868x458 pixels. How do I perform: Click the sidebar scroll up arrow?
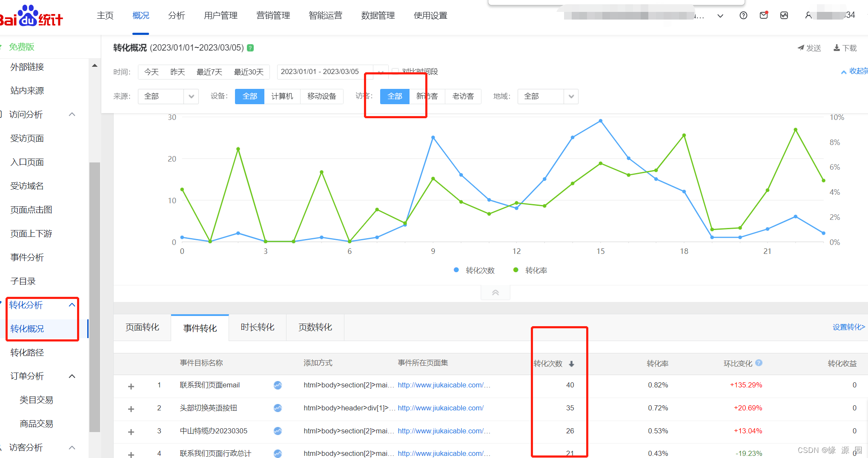pos(95,65)
